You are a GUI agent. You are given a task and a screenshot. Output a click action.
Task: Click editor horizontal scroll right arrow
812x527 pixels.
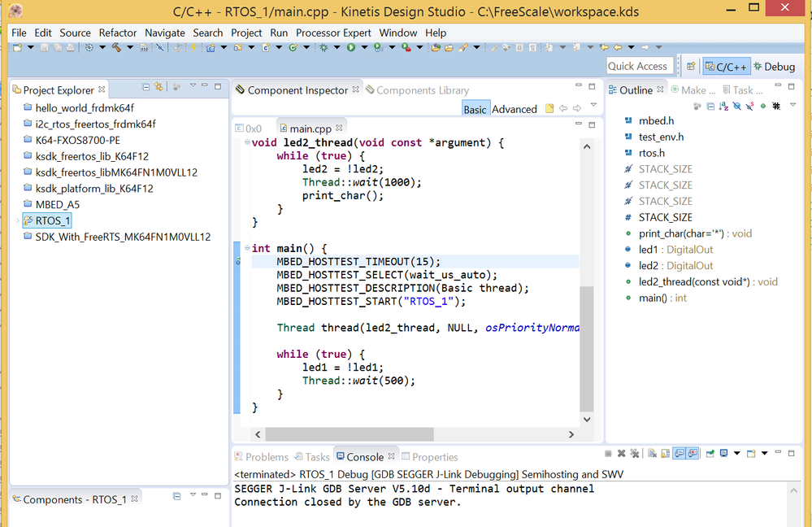tap(571, 434)
